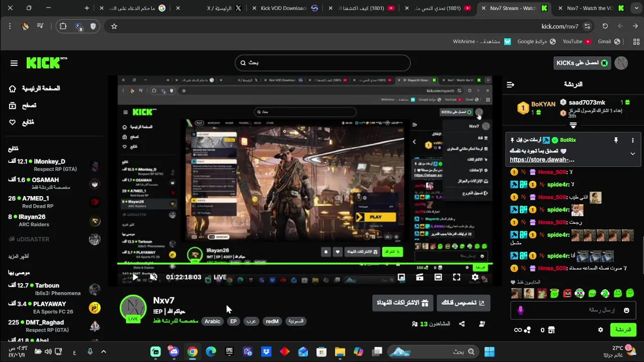Screen dimensions: 644x362
Task: Open the Browse icon in sidebar
Action: (x=13, y=106)
